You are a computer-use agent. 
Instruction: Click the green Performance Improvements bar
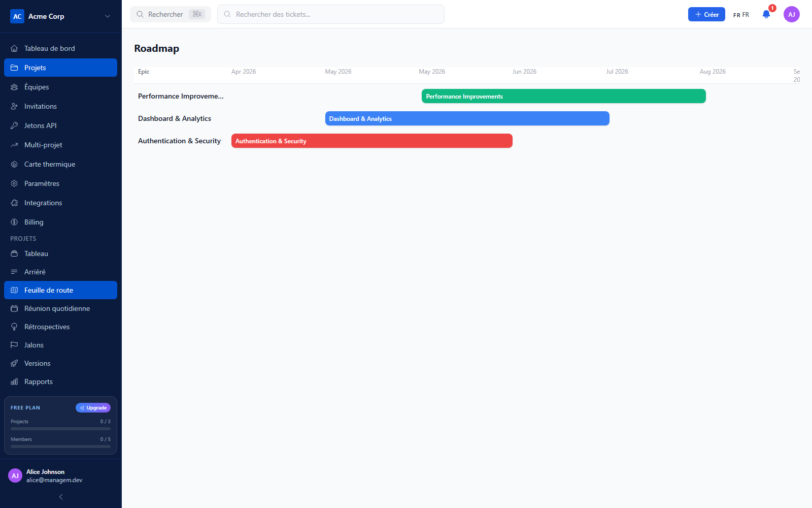tap(564, 96)
